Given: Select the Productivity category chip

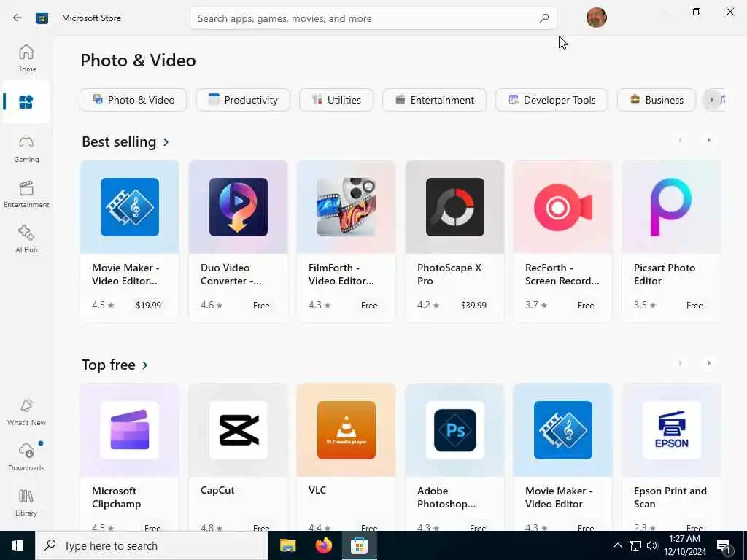Looking at the screenshot, I should (243, 100).
